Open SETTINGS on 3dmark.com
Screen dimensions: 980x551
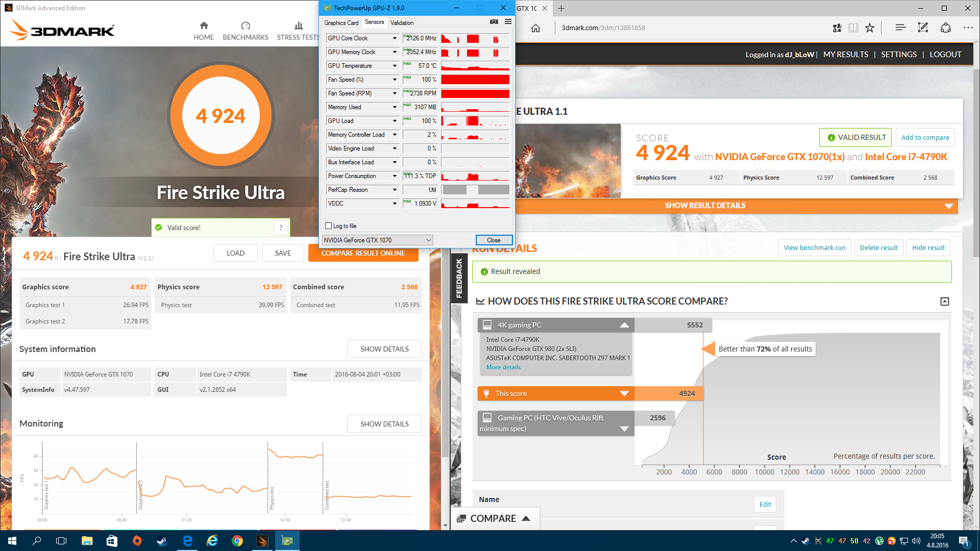tap(899, 55)
